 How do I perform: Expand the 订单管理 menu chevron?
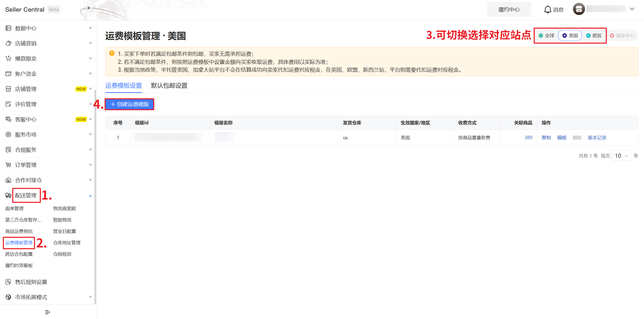(x=90, y=165)
